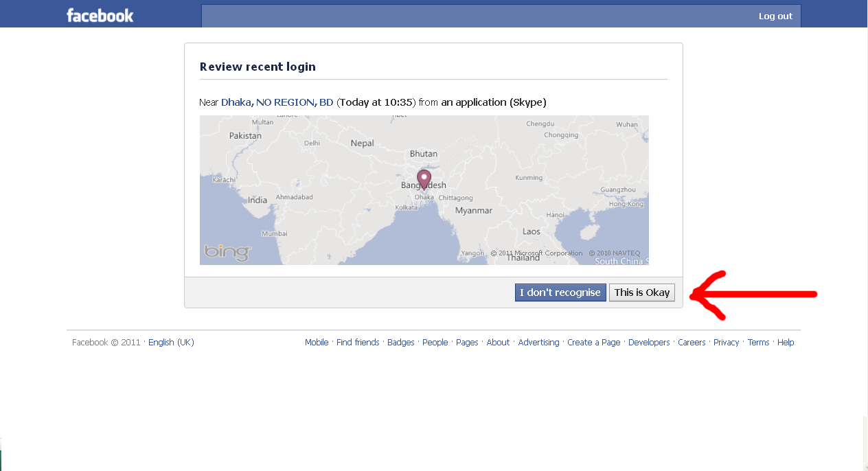This screenshot has width=868, height=471.
Task: Click the map location pin on Dhaka
Action: [424, 180]
